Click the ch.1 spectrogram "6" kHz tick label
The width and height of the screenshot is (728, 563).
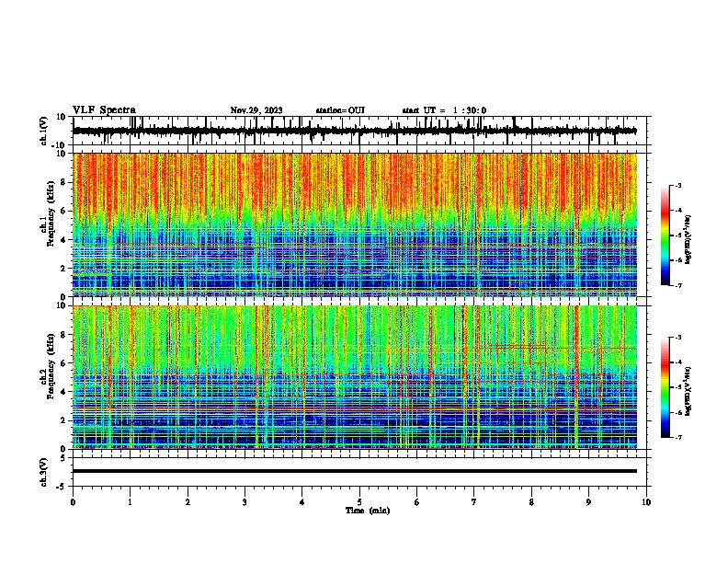(x=64, y=211)
